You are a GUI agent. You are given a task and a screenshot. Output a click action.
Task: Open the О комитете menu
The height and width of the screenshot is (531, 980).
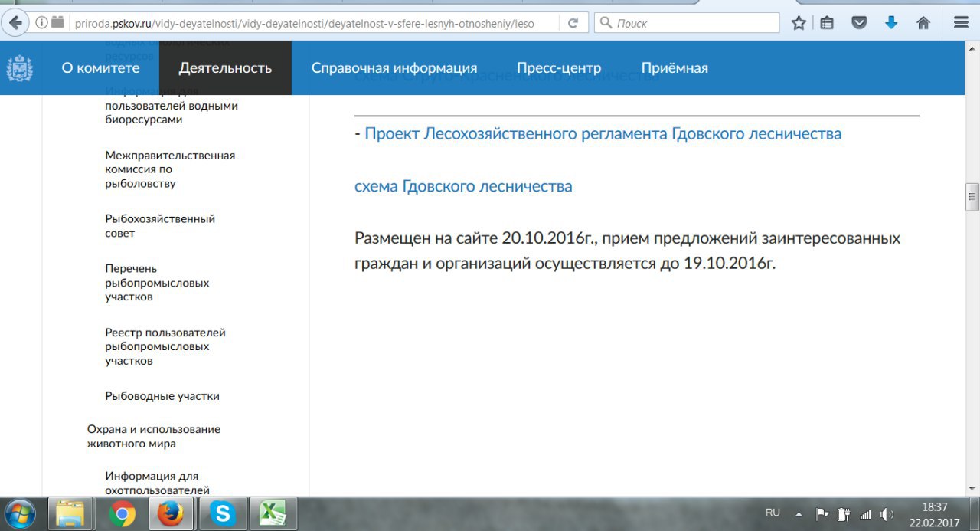coord(101,68)
